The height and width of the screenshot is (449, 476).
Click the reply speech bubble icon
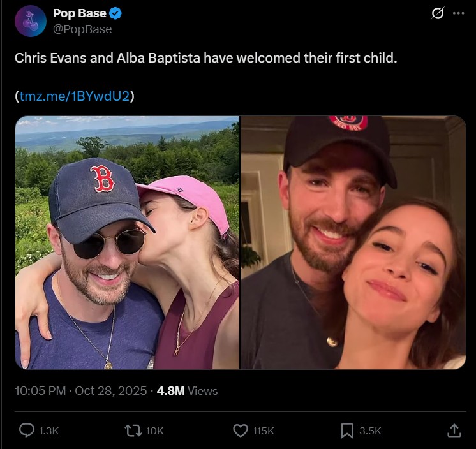[x=27, y=431]
